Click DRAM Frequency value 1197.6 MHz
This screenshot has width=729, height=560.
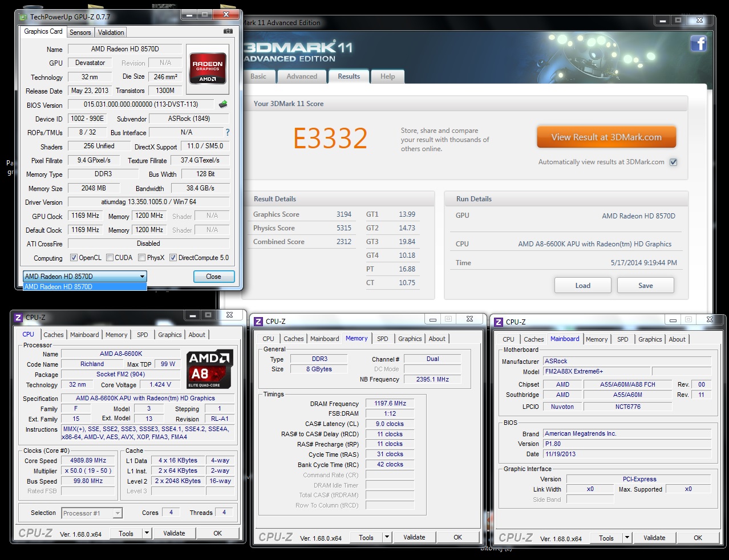coord(390,403)
